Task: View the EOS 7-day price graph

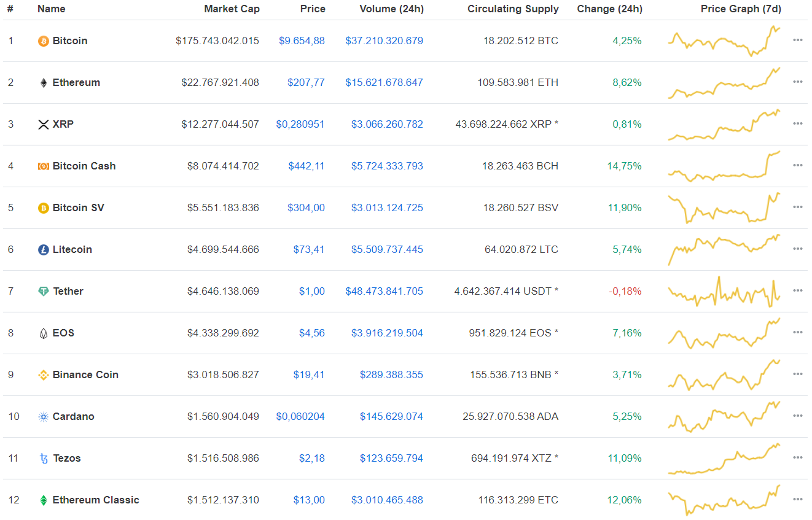Action: (x=724, y=333)
